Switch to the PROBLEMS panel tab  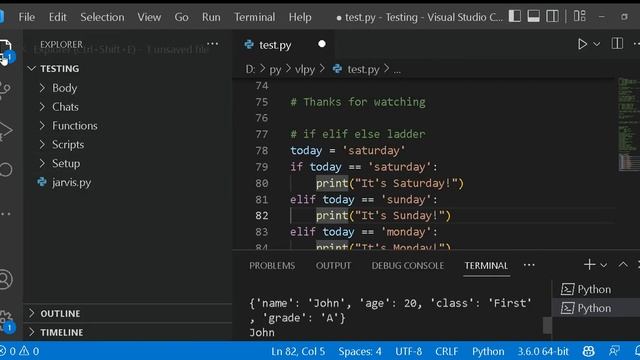point(272,265)
